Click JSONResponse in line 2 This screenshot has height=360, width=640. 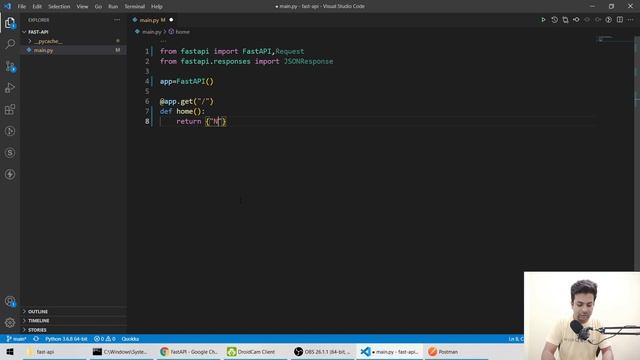point(309,61)
